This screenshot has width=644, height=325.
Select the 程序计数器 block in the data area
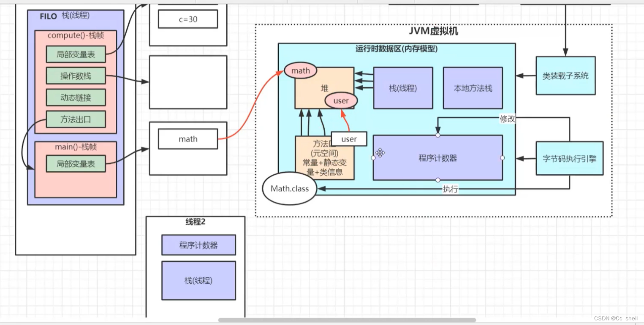[x=437, y=158]
